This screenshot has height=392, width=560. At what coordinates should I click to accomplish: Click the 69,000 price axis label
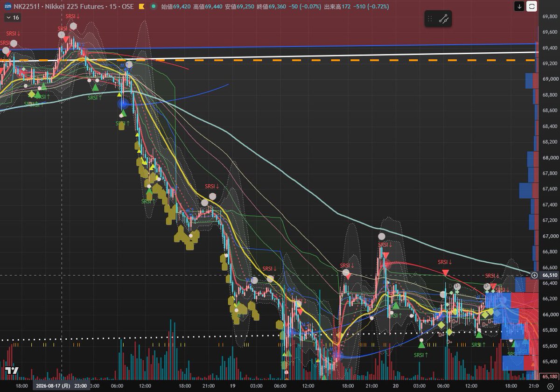551,79
